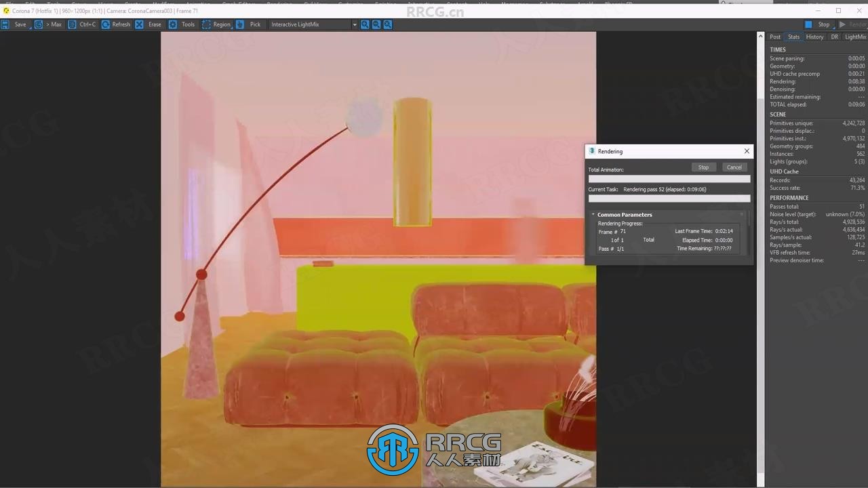Click the Last Frame Time value 0:02:14

[x=724, y=231]
